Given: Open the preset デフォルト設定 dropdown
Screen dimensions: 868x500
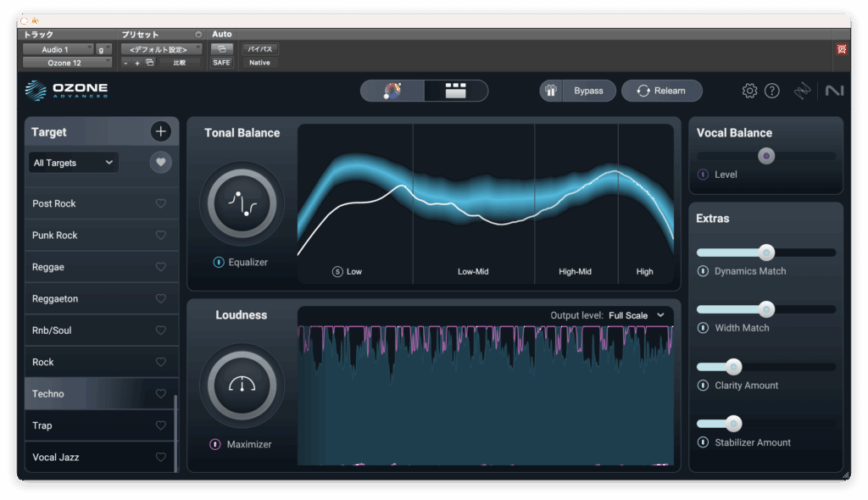Looking at the screenshot, I should (161, 49).
